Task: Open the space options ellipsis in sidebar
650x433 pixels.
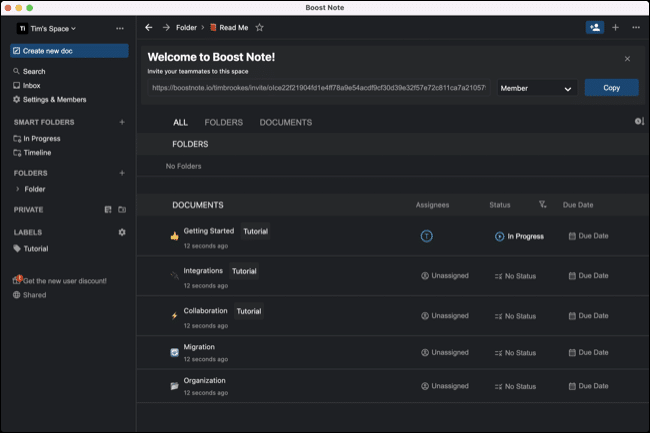Action: [x=120, y=29]
